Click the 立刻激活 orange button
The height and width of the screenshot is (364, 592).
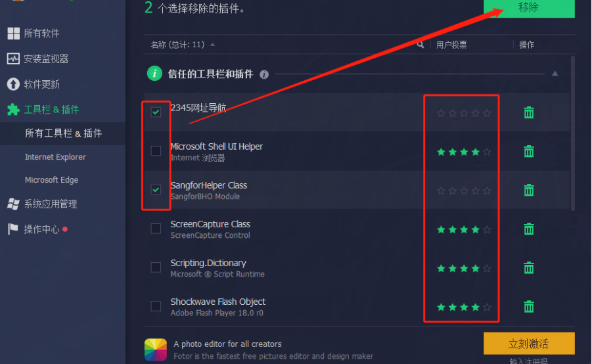tap(529, 344)
